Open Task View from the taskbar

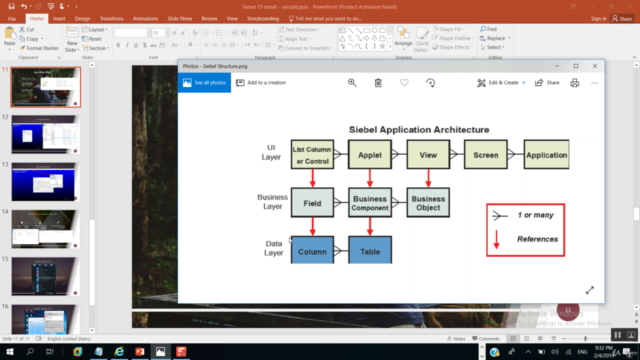tap(50, 351)
